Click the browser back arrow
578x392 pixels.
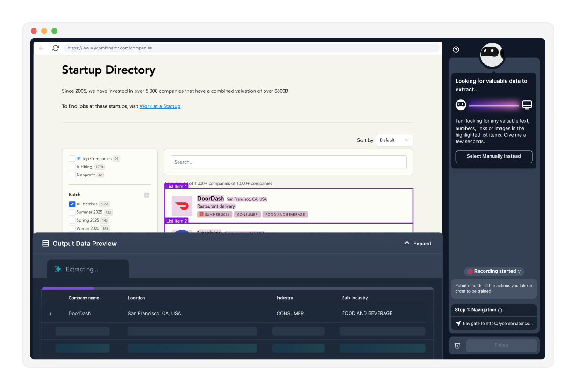coord(42,48)
